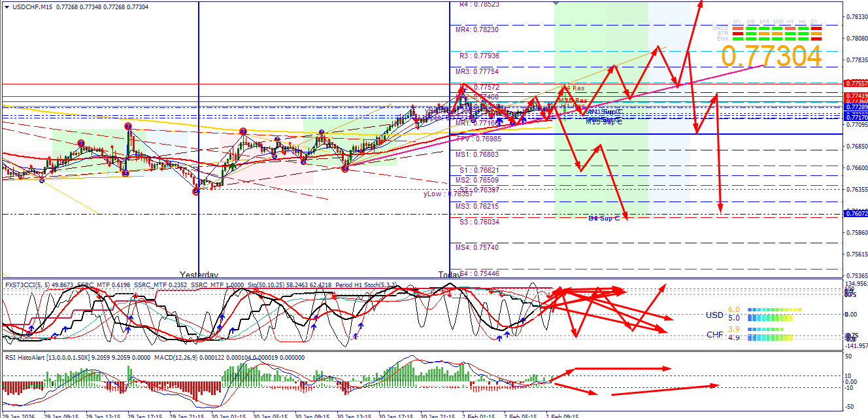868x418 pixels.
Task: Click the CHF 3.9 strength value
Action: tap(734, 329)
